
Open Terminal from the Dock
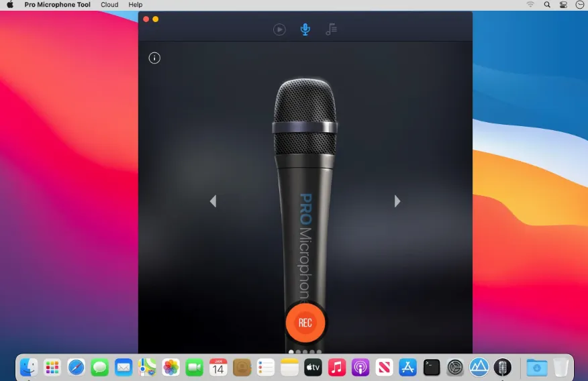431,367
